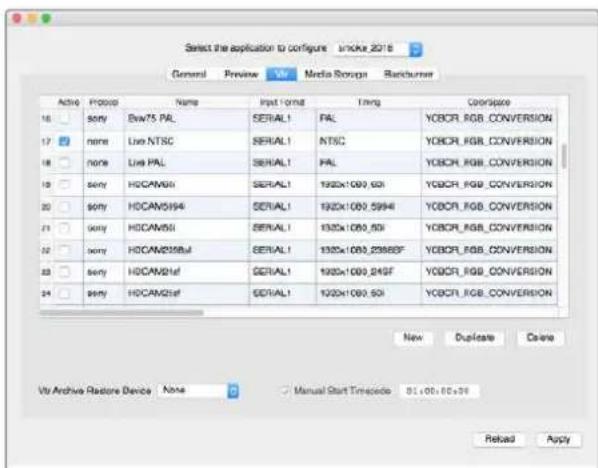Click the Delete button
This screenshot has height=468, width=598.
[540, 338]
